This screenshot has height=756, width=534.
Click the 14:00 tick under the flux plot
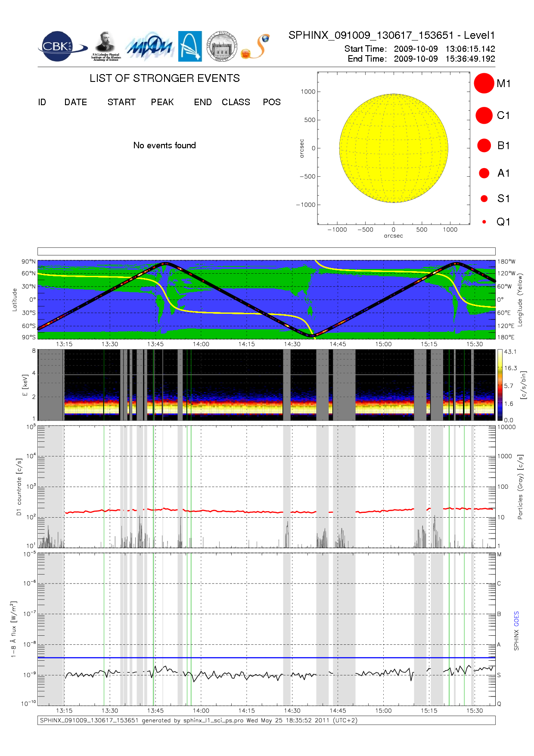pyautogui.click(x=201, y=710)
